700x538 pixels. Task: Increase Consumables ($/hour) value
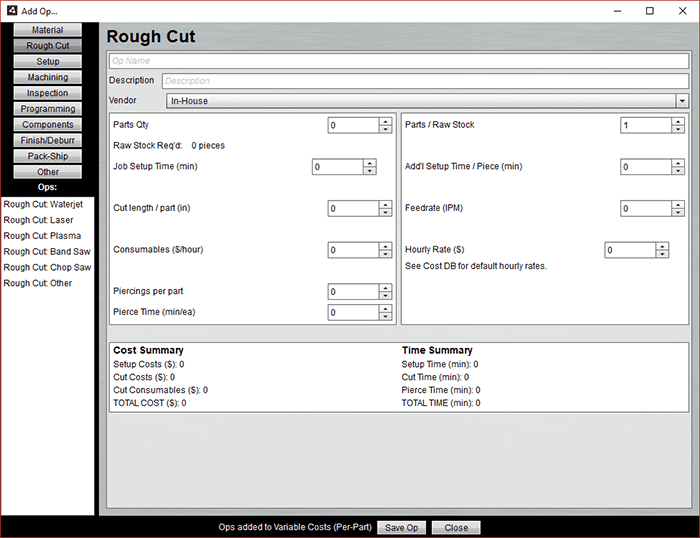pyautogui.click(x=385, y=246)
